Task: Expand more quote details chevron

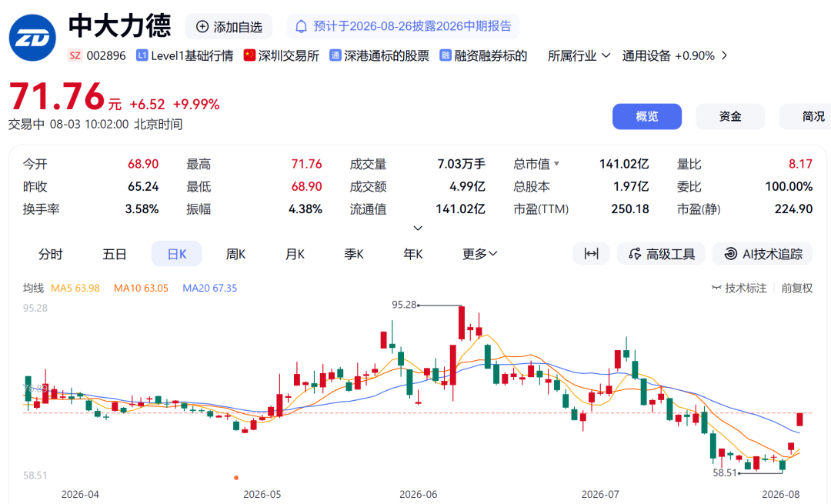Action: 418,228
